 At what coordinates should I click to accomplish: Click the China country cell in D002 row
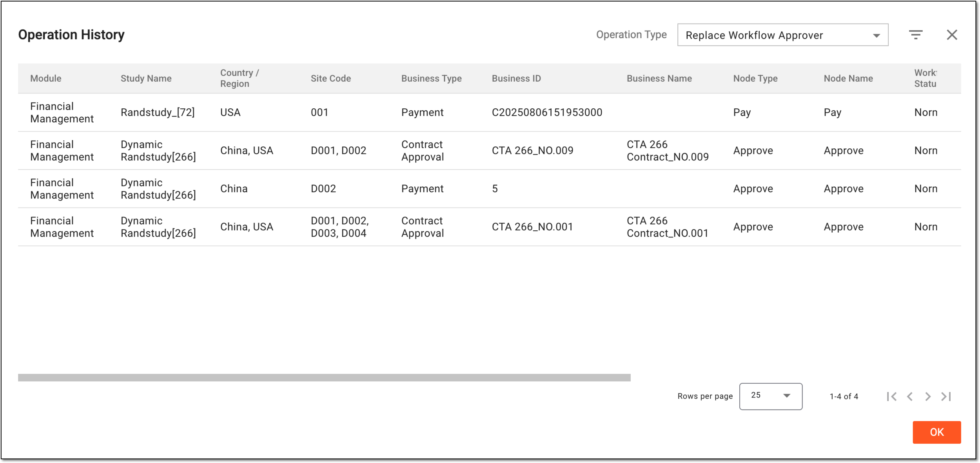pyautogui.click(x=234, y=189)
